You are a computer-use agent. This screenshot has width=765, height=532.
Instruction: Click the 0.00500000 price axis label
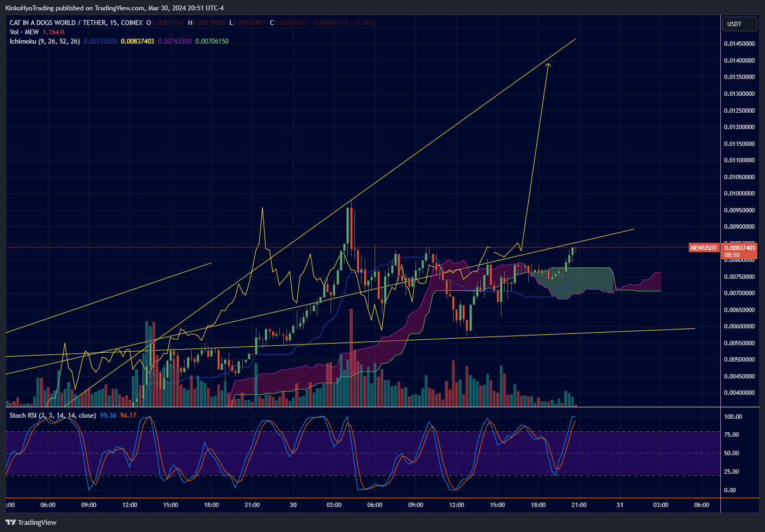(x=739, y=359)
